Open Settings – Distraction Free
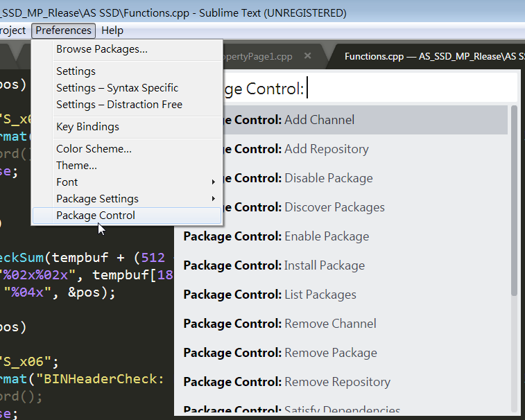 click(x=119, y=105)
